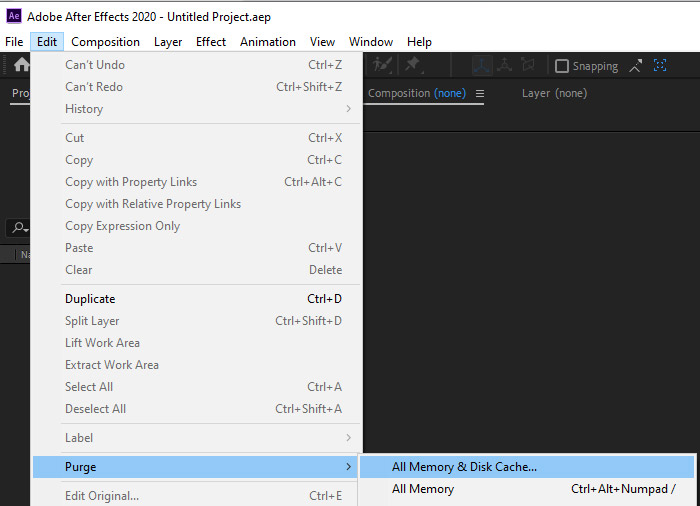Open the project search magnifier dropdown
The height and width of the screenshot is (506, 700).
click(x=18, y=228)
